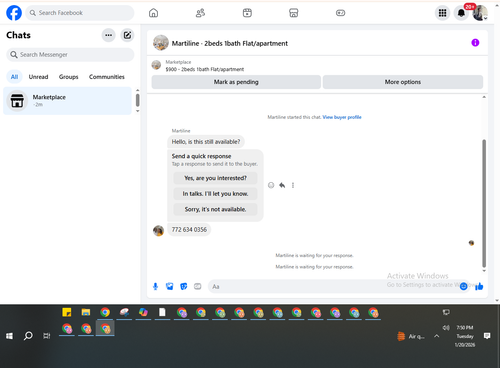The height and width of the screenshot is (368, 500).
Task: Select the All chats filter tab
Action: 14,77
